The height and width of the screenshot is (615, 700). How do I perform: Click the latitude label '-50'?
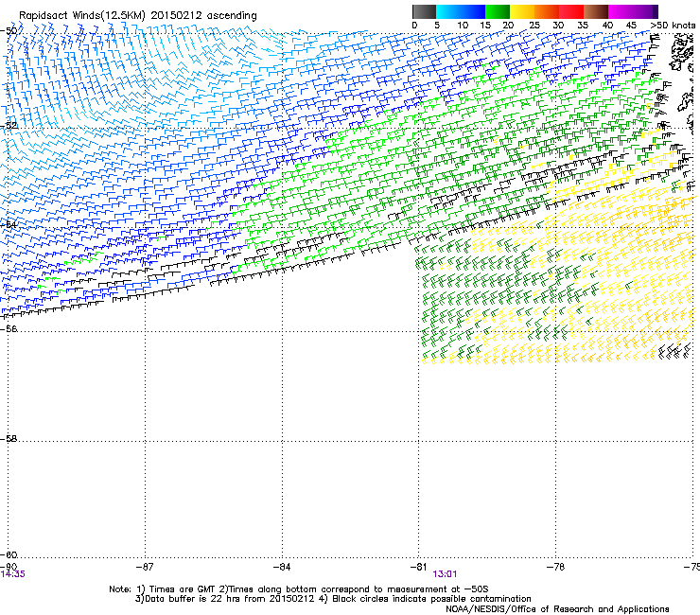click(x=9, y=31)
